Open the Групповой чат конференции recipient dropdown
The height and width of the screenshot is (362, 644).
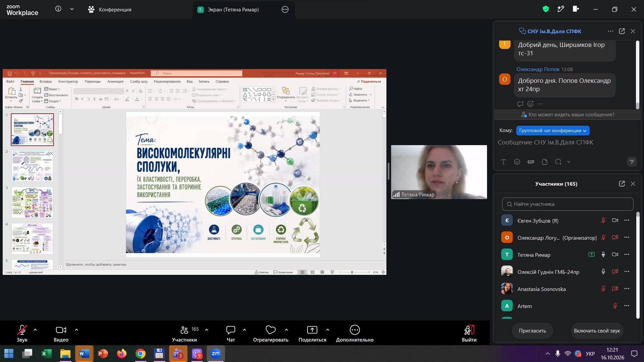pos(552,131)
